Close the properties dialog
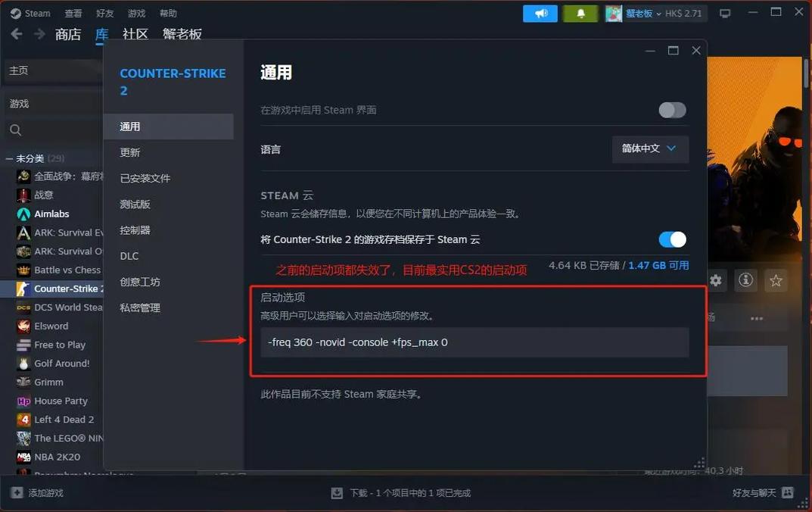Screen dimensions: 812x512 coord(696,50)
